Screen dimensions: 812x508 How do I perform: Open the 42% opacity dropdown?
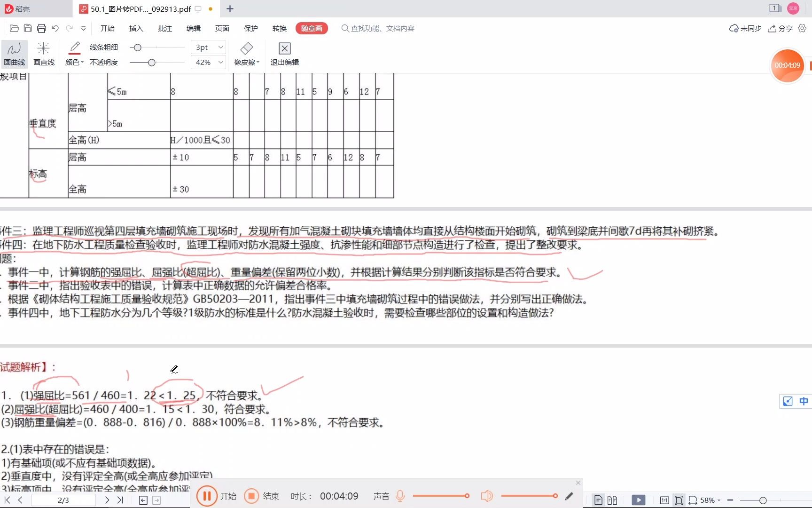209,62
